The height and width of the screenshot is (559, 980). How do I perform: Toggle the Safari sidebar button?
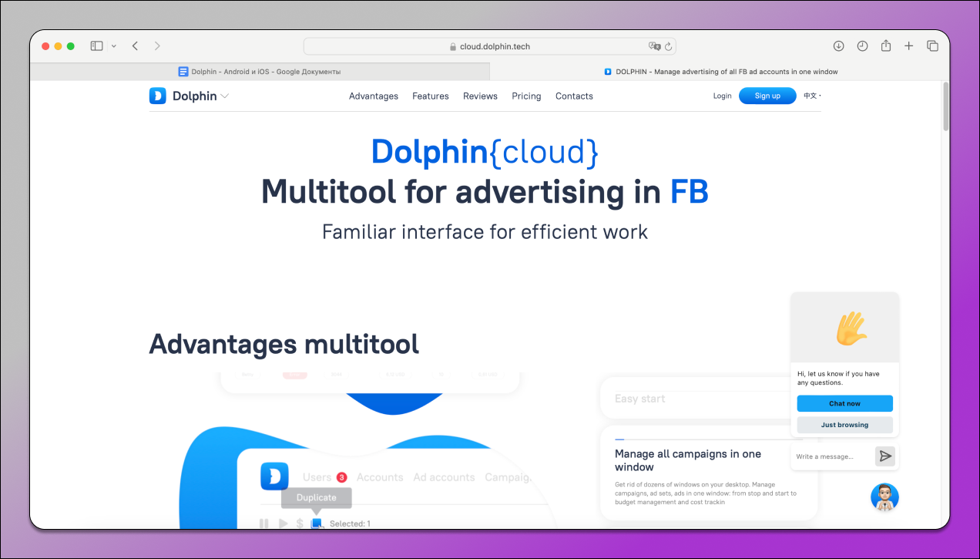pos(96,46)
